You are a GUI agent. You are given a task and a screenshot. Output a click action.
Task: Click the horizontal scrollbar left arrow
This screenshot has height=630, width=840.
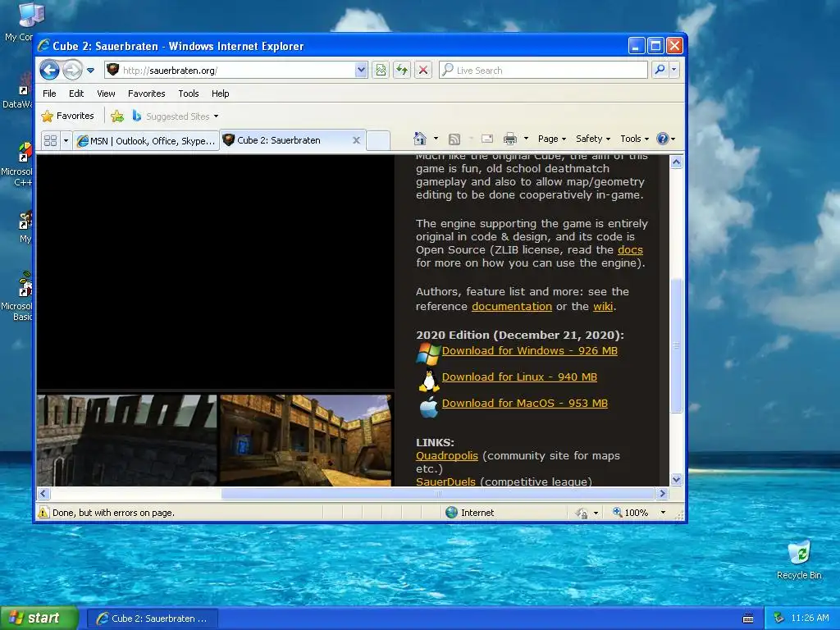point(43,493)
